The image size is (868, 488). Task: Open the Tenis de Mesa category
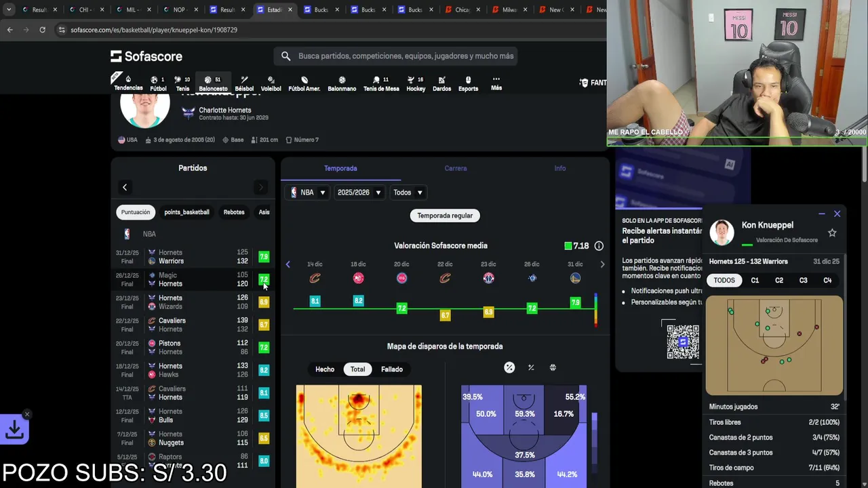(381, 83)
